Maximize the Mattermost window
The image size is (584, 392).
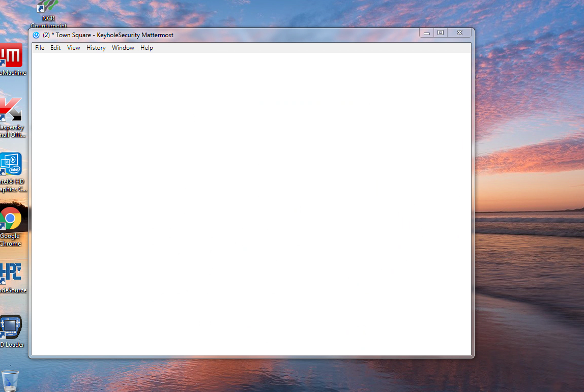click(x=441, y=33)
